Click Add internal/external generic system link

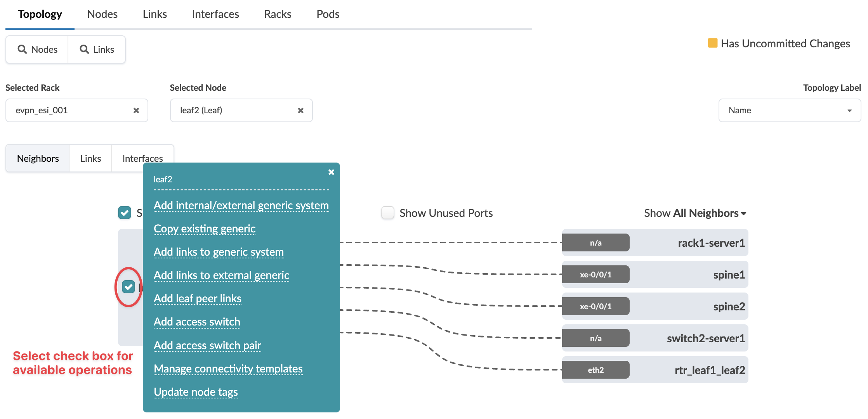click(241, 205)
